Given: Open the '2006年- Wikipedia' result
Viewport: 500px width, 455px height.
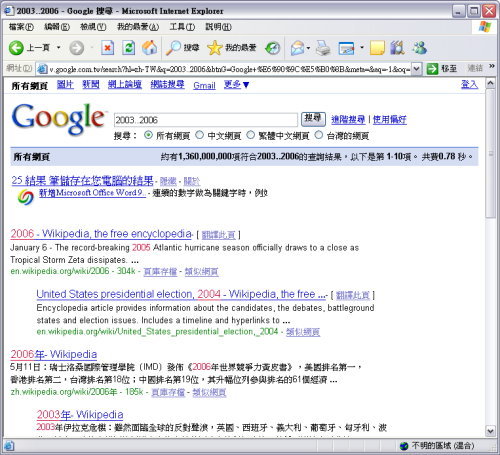Looking at the screenshot, I should pos(54,354).
